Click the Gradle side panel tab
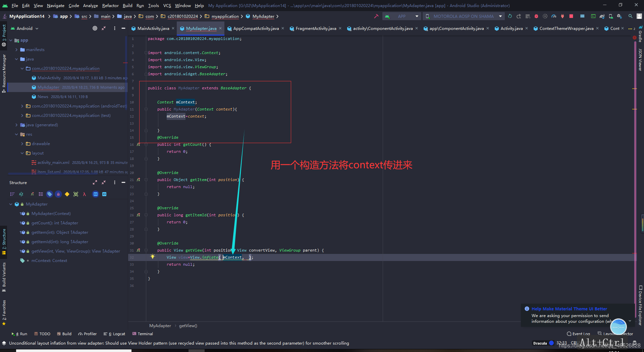This screenshot has height=352, width=644. point(640,34)
